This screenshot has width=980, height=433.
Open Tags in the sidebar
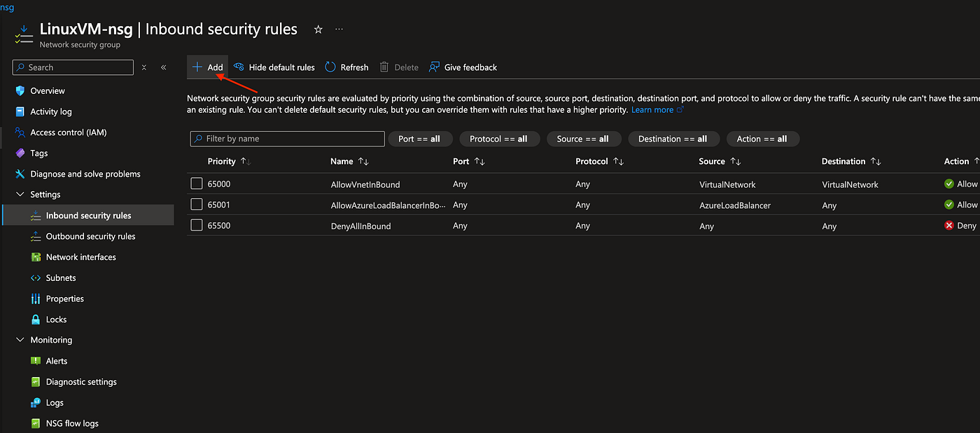[x=39, y=153]
